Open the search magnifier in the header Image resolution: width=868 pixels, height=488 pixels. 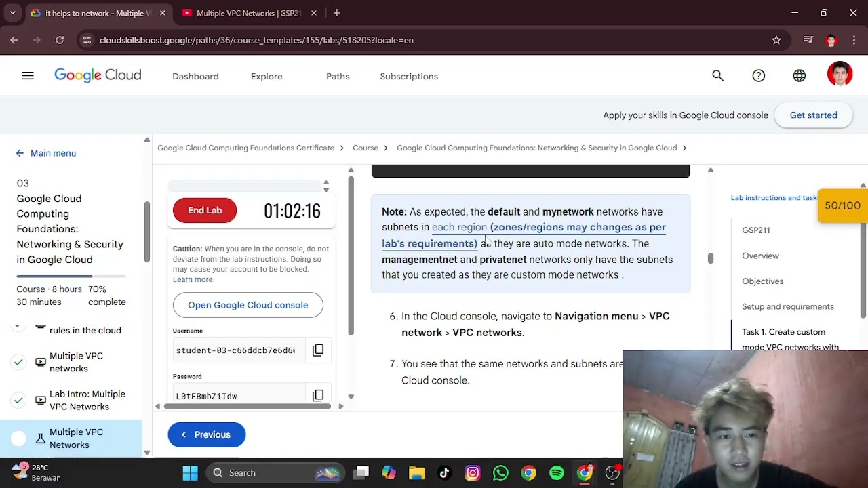click(717, 76)
